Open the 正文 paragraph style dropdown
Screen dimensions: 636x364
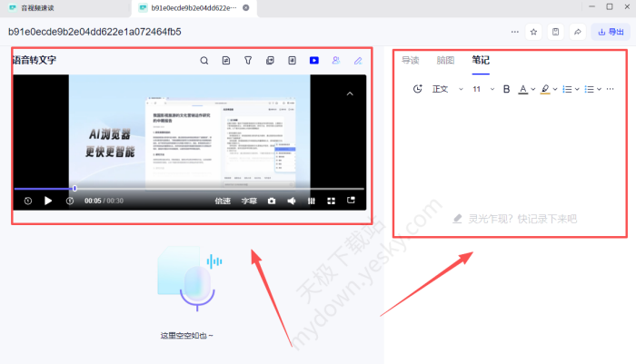click(x=447, y=89)
